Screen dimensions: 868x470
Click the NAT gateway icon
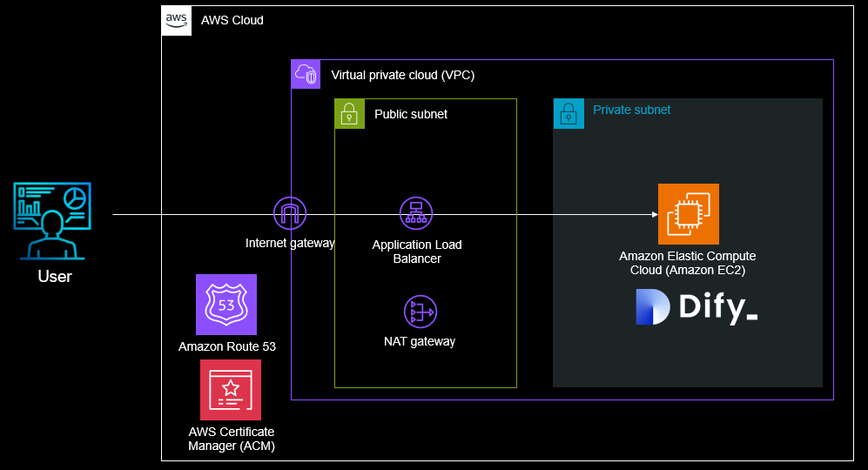coord(421,312)
